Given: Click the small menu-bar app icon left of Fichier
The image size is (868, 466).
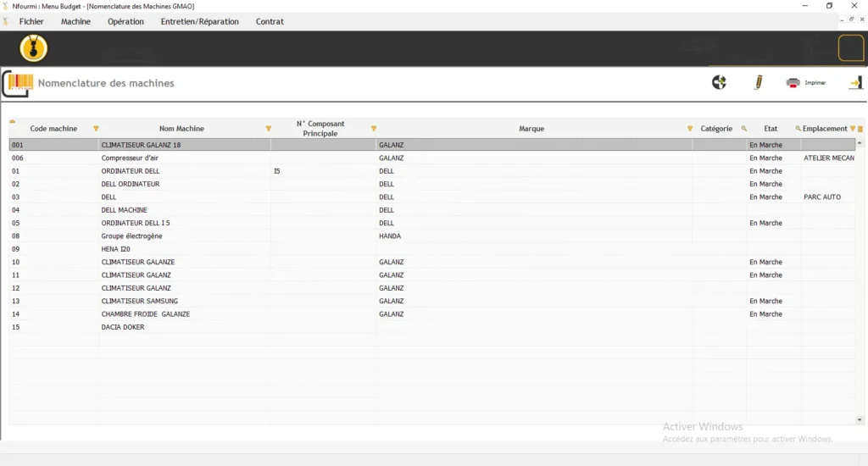Looking at the screenshot, I should pos(6,21).
